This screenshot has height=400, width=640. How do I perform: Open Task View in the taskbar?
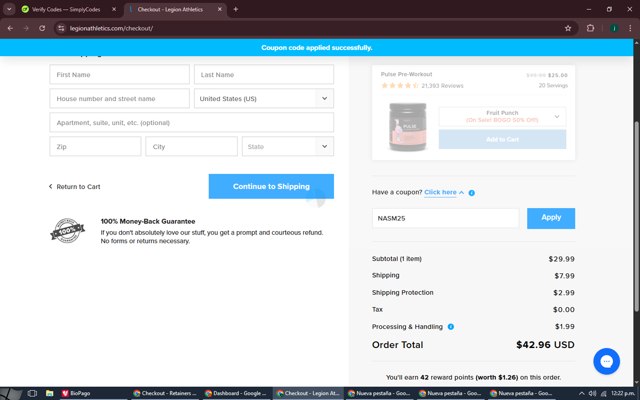tap(32, 393)
